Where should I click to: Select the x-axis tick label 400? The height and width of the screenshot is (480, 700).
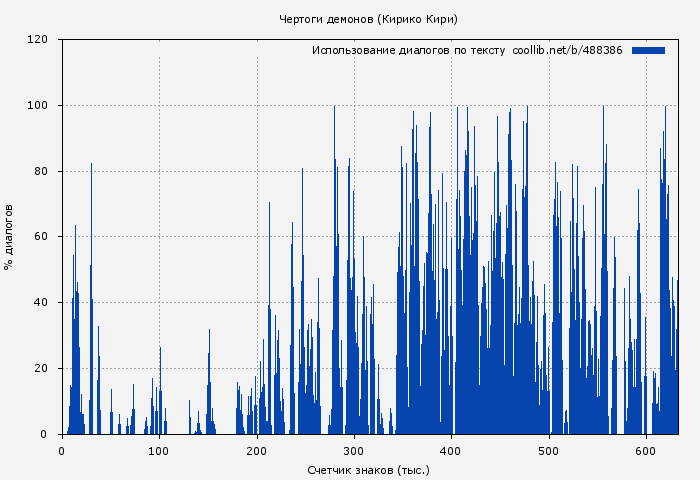pyautogui.click(x=452, y=450)
